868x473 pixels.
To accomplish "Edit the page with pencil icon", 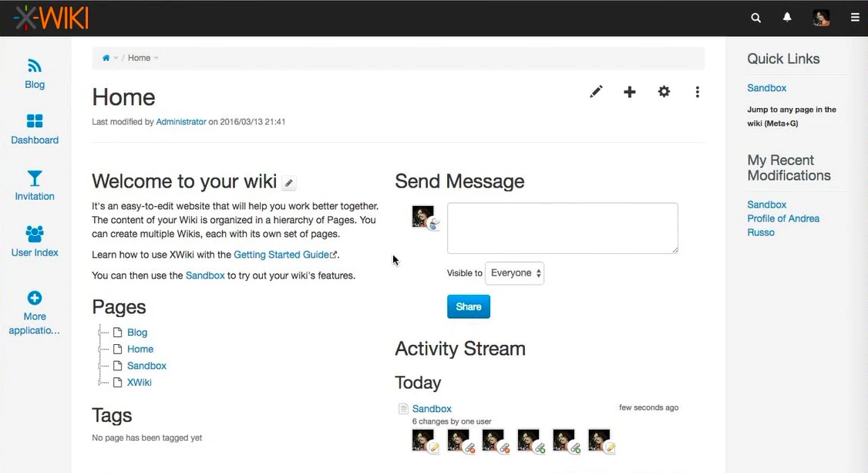I will click(596, 92).
